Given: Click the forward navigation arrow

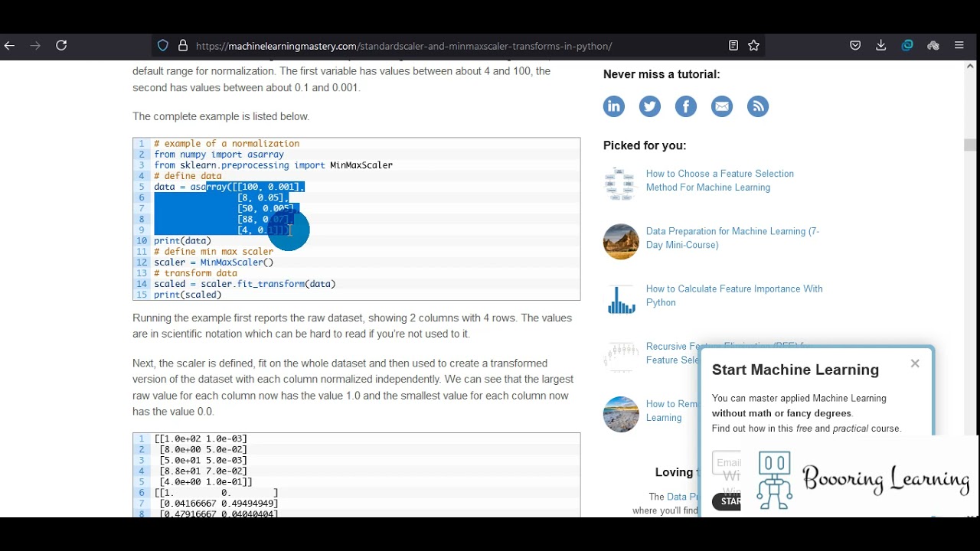Looking at the screenshot, I should tap(35, 46).
